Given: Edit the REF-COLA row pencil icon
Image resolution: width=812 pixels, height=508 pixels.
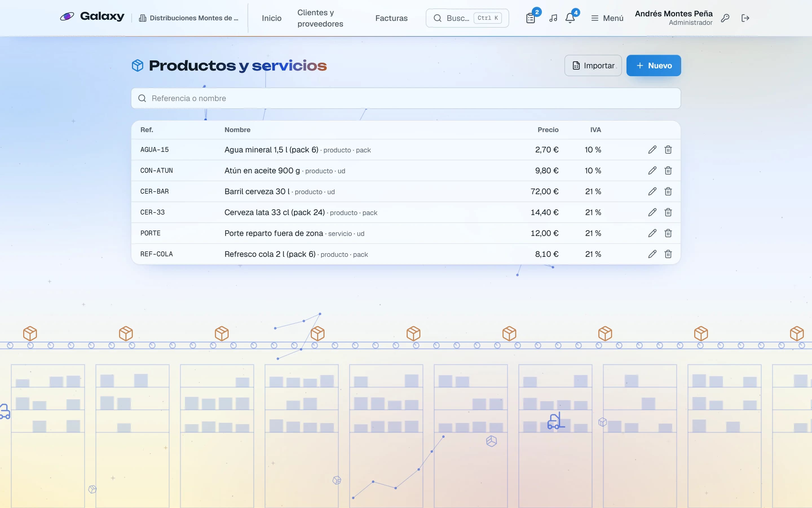Looking at the screenshot, I should (652, 254).
